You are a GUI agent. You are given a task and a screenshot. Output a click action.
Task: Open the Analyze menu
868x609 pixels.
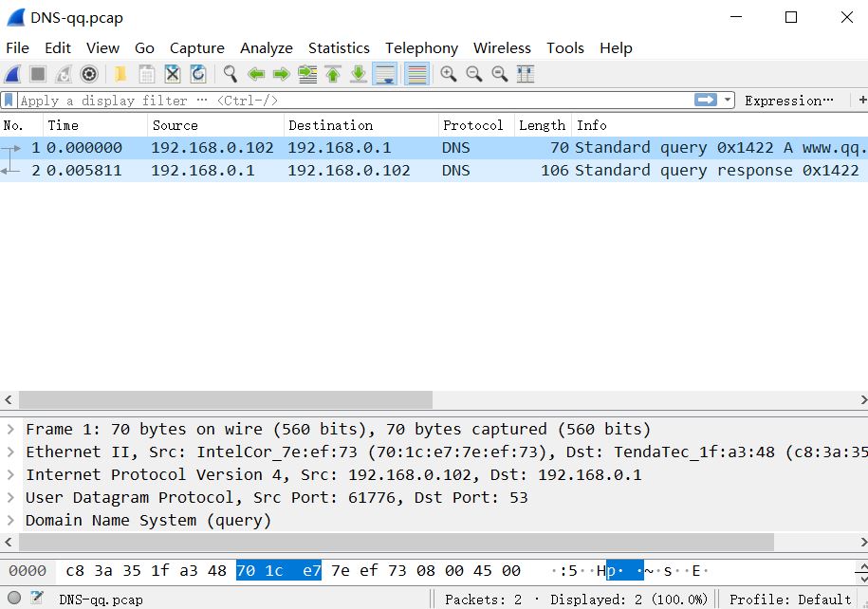pos(267,48)
